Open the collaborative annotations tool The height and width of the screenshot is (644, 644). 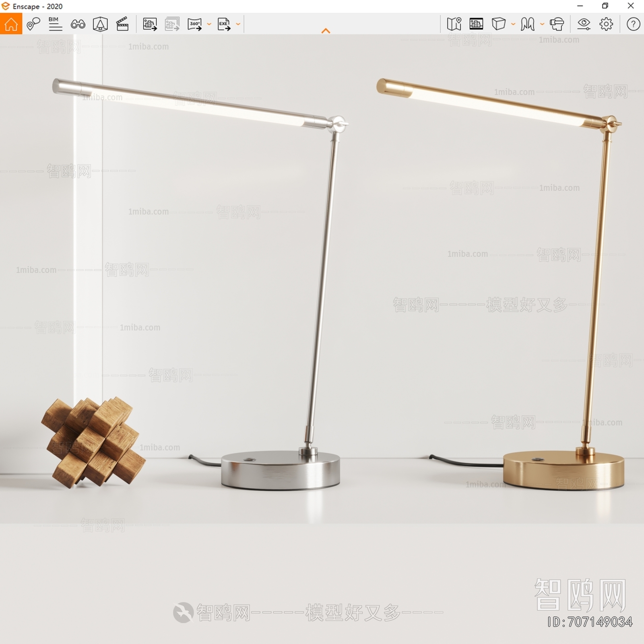33,24
